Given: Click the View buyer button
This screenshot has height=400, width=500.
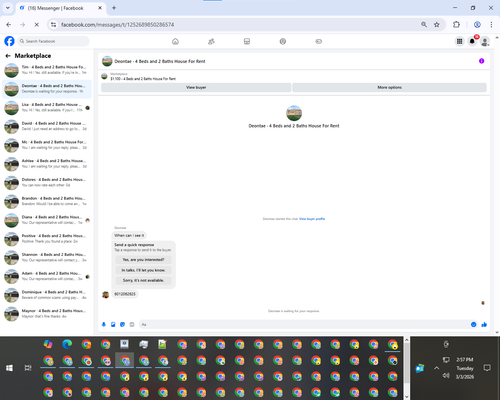Looking at the screenshot, I should coord(196,87).
